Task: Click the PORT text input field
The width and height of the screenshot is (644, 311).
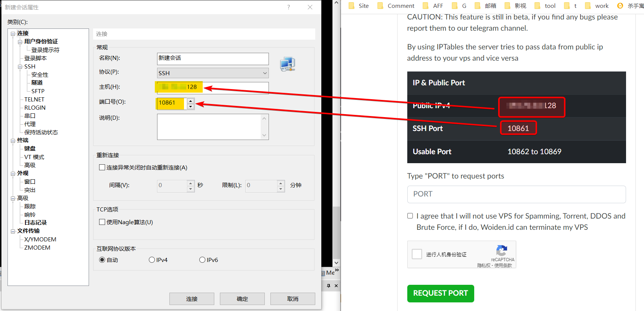Action: [516, 194]
